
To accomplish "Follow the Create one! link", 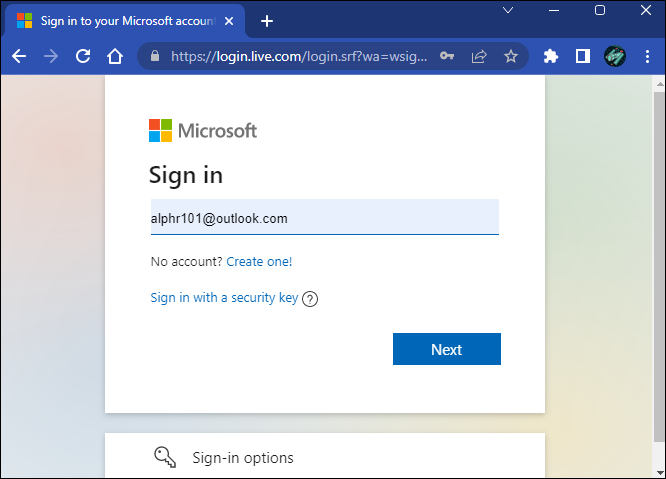I will pos(259,262).
